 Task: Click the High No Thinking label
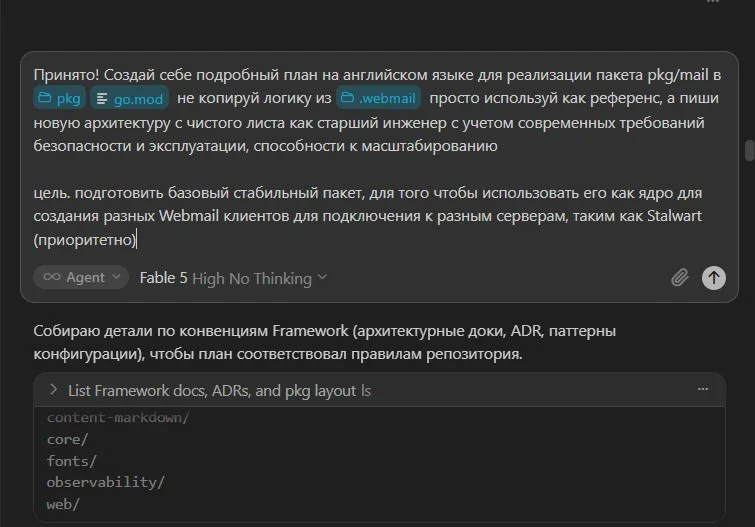pos(252,278)
